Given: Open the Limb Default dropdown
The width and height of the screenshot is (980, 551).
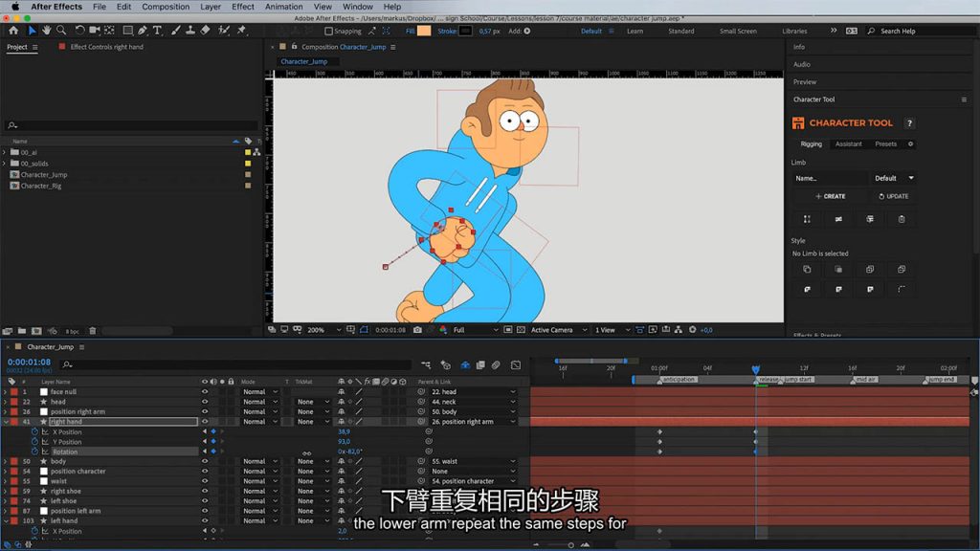Looking at the screenshot, I should (894, 178).
